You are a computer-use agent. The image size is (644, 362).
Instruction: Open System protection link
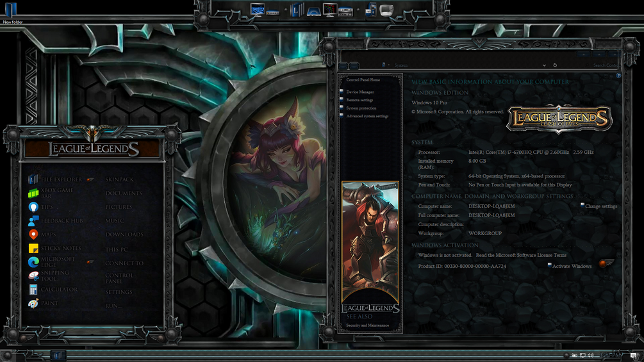(361, 108)
